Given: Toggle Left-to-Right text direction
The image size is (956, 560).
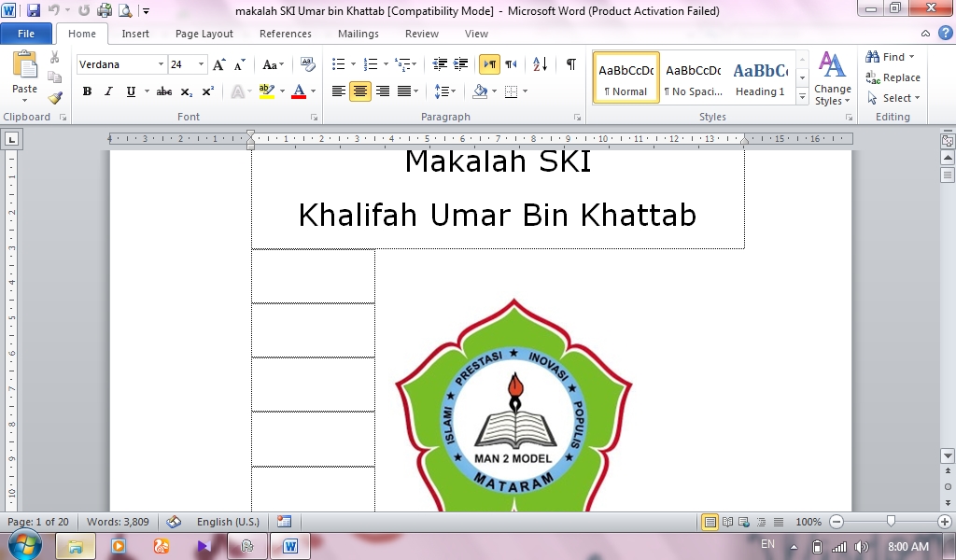Looking at the screenshot, I should (x=489, y=64).
